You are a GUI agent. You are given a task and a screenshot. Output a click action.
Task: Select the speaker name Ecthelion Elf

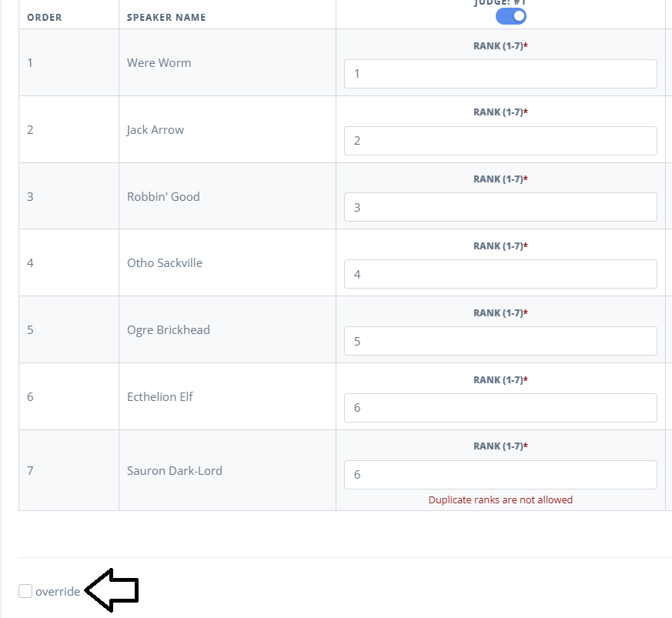tap(160, 397)
